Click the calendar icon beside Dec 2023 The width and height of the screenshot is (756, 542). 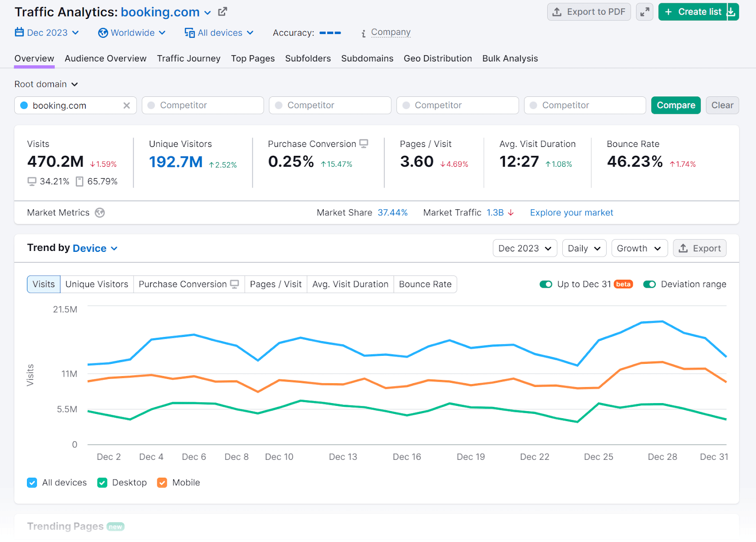[x=19, y=32]
